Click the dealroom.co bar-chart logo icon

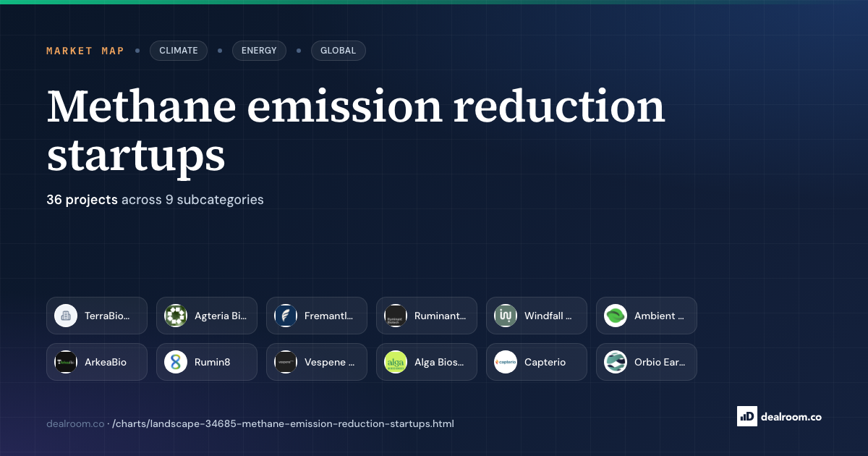pos(747,416)
